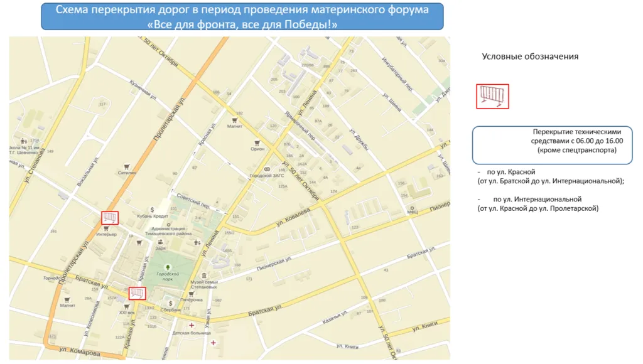Screen dimensions: 643x364
Task: Click the blue title banner at top
Action: (242, 17)
